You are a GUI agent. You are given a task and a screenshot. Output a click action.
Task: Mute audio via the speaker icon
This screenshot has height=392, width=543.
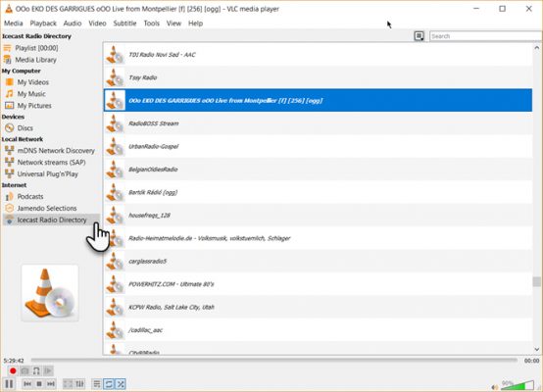(495, 387)
